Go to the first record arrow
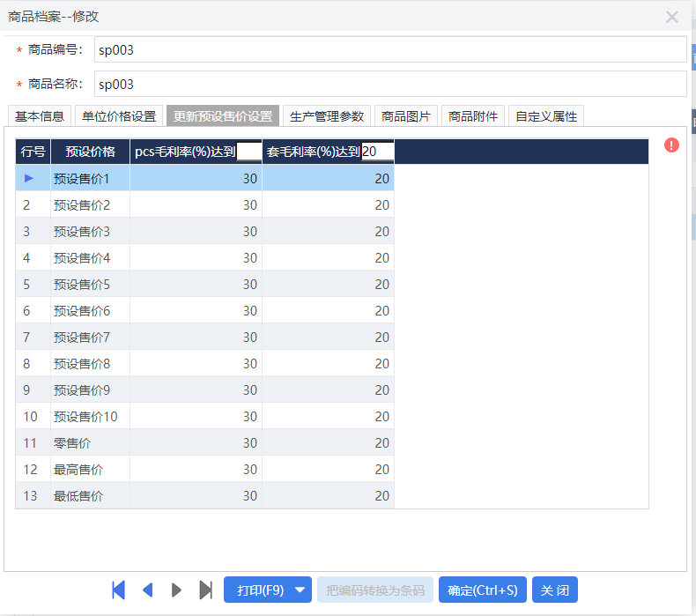 [x=119, y=590]
